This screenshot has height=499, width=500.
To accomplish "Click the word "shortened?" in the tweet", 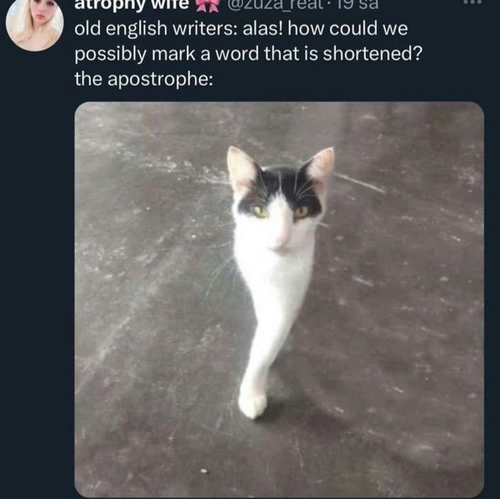I will coord(372,54).
